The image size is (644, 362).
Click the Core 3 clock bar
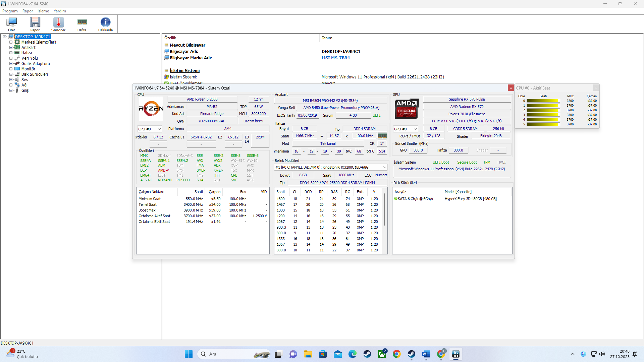click(x=543, y=115)
